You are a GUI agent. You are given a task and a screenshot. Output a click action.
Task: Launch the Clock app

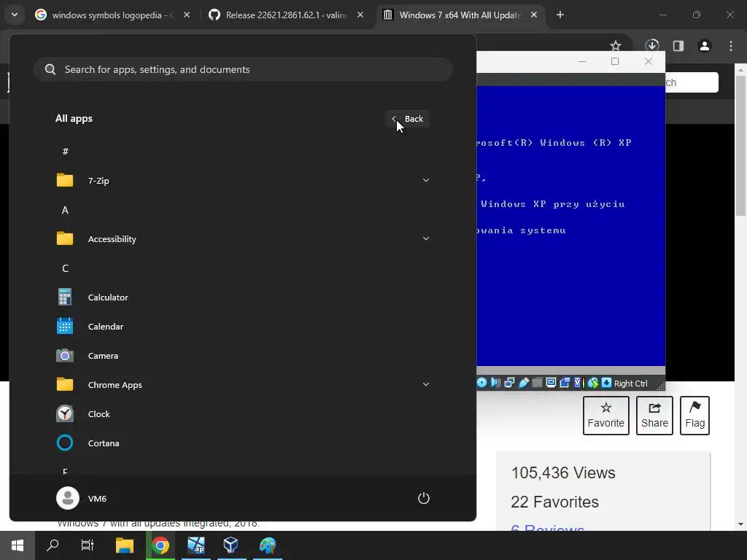click(243, 414)
